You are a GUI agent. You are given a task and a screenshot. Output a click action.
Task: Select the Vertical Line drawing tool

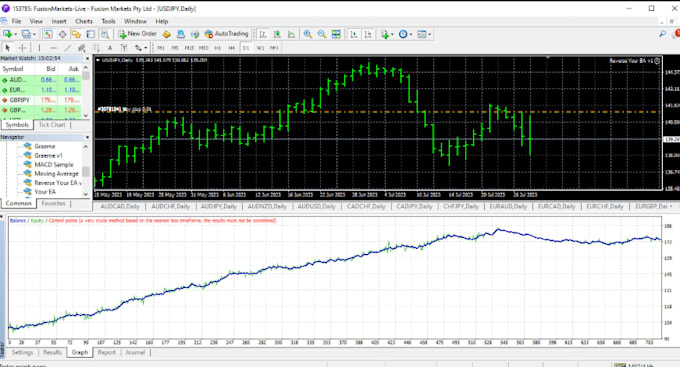[39, 48]
